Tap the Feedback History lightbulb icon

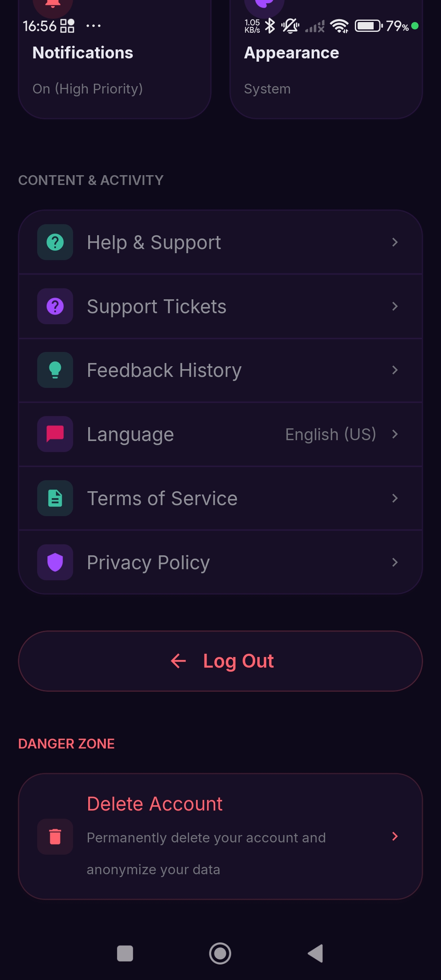(55, 370)
